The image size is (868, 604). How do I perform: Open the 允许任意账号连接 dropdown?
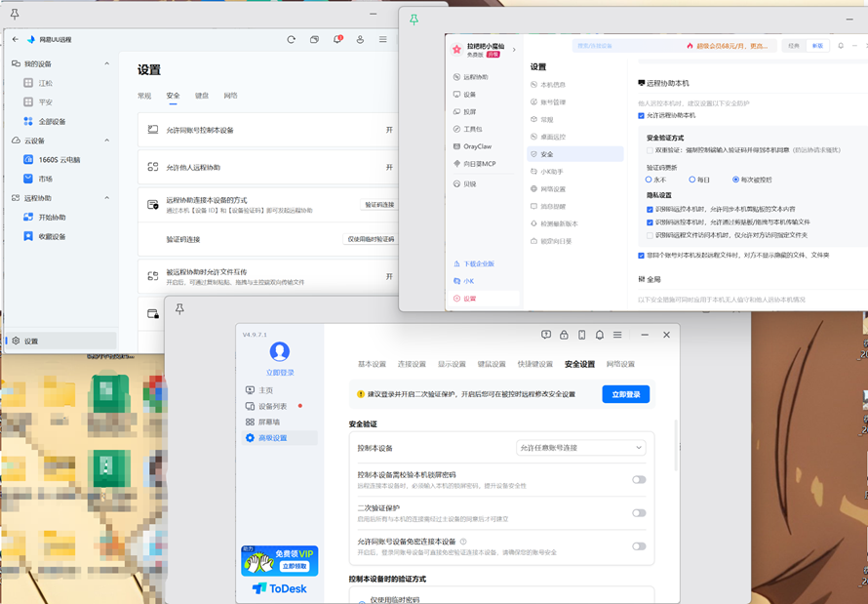click(580, 448)
